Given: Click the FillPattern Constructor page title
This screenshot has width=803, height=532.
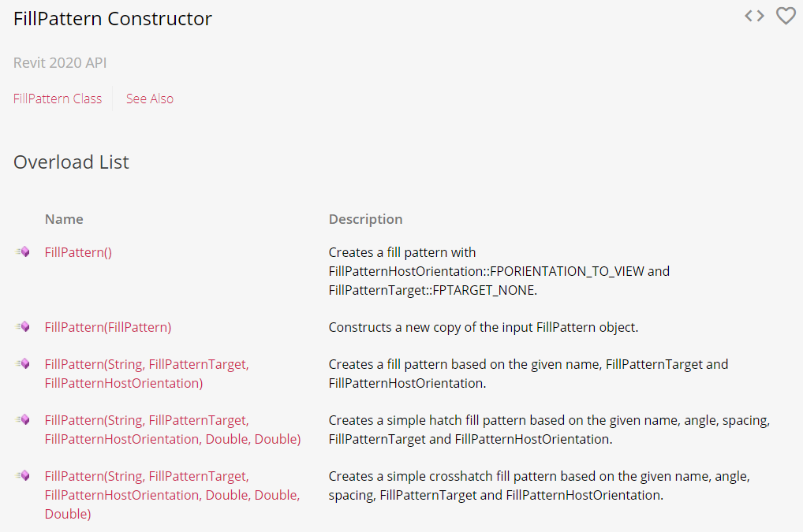Looking at the screenshot, I should coord(113,19).
